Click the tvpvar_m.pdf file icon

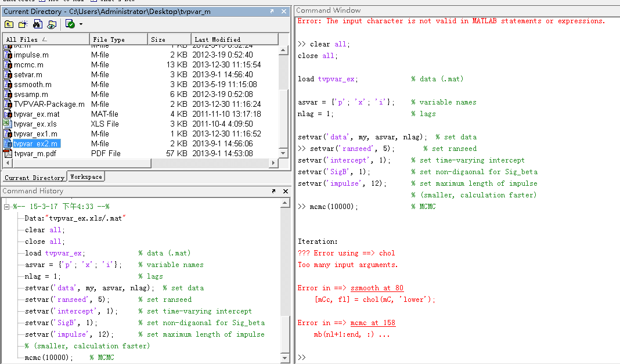(x=8, y=153)
